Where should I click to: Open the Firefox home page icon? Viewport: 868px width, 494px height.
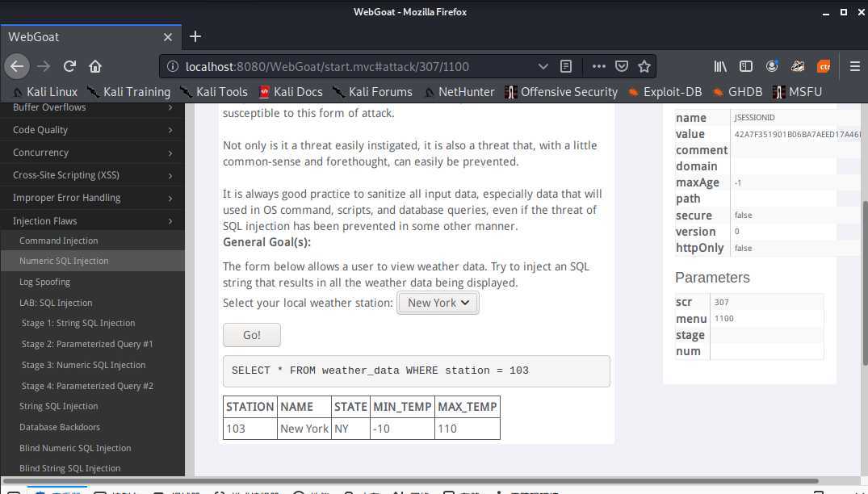point(95,66)
